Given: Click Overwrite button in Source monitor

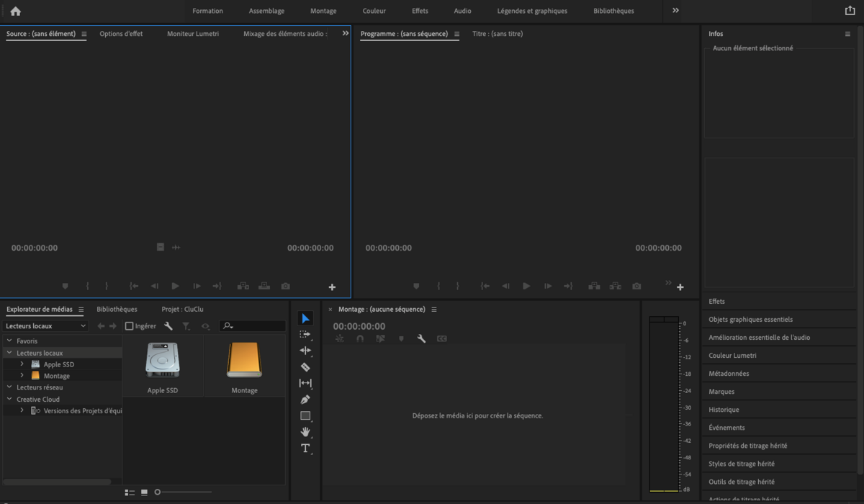Looking at the screenshot, I should (x=264, y=286).
